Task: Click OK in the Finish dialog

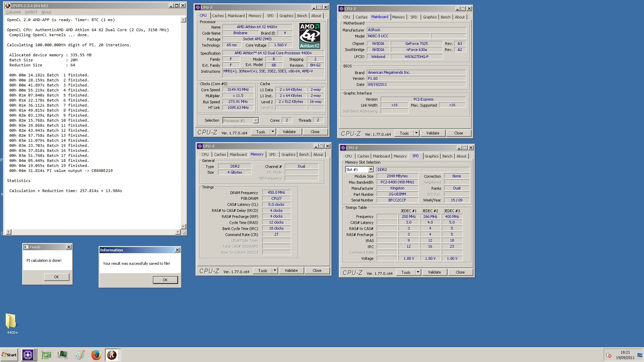Action: point(56,277)
